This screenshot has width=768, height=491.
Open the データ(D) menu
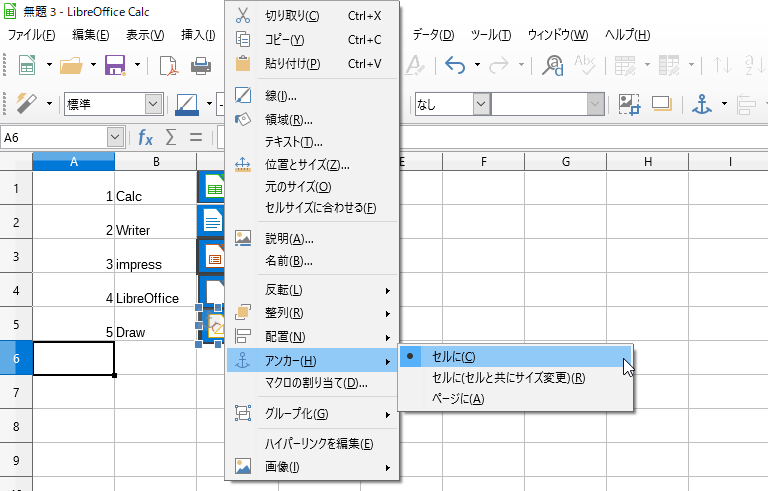click(433, 35)
